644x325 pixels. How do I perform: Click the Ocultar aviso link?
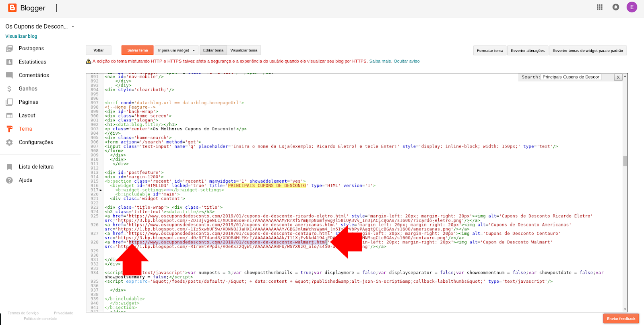pos(407,61)
